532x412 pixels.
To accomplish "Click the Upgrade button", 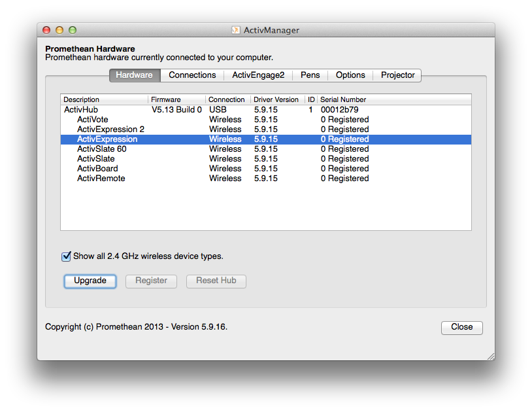I will (90, 281).
